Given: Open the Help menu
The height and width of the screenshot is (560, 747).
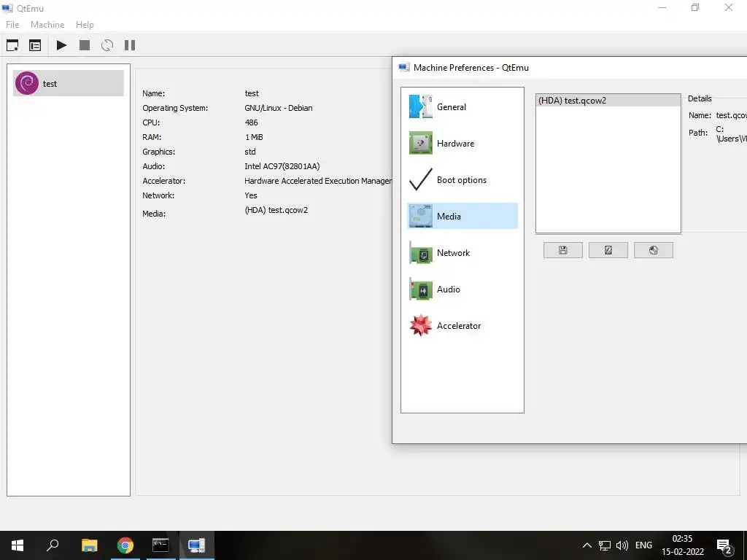Looking at the screenshot, I should coord(85,24).
